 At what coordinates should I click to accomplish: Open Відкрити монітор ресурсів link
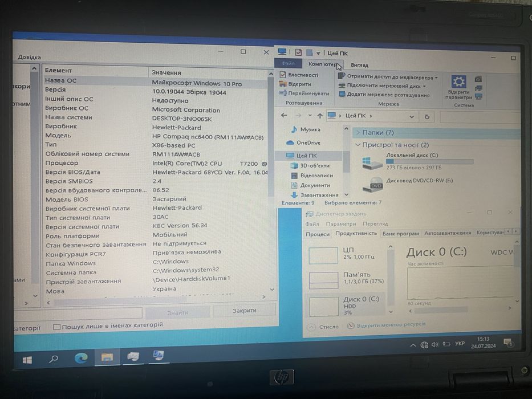387,325
